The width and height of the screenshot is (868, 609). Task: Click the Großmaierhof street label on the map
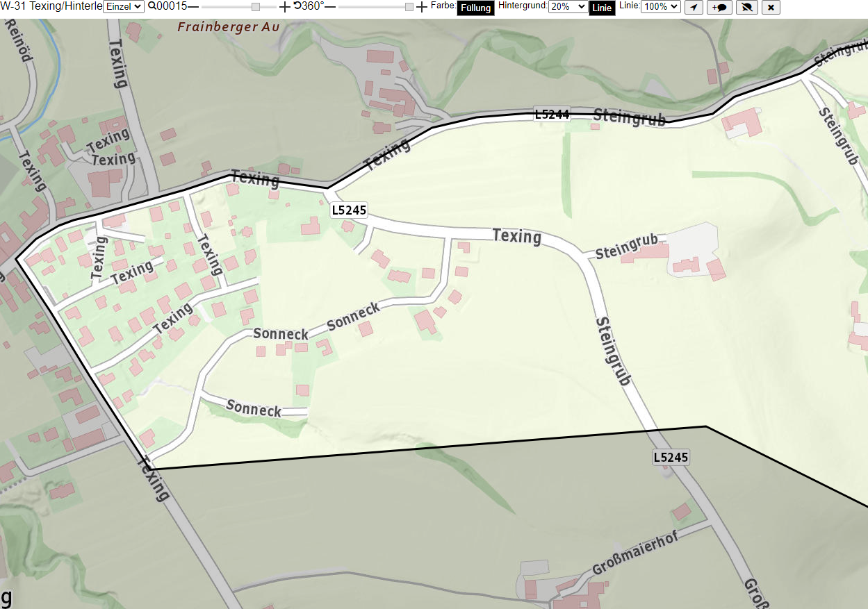(x=634, y=551)
